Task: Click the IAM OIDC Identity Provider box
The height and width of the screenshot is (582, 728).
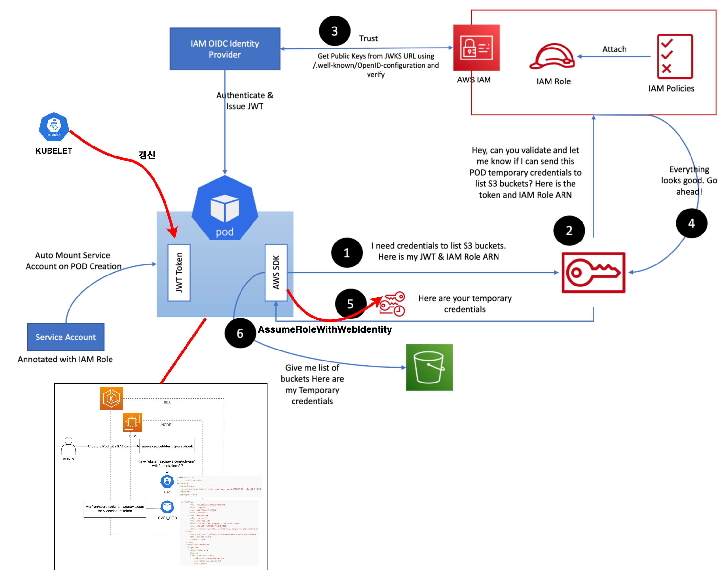Action: tap(225, 49)
